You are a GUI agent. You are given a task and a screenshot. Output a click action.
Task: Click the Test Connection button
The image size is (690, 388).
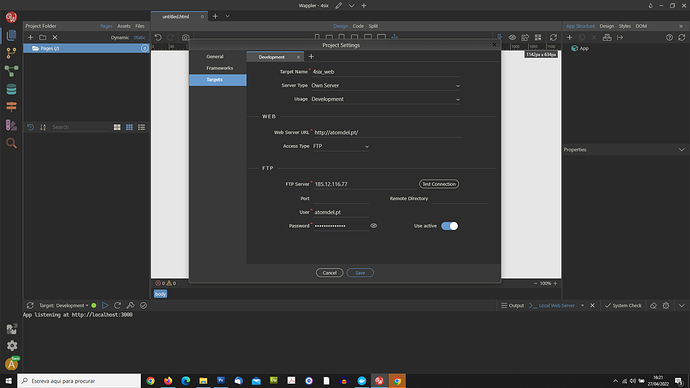tap(439, 184)
